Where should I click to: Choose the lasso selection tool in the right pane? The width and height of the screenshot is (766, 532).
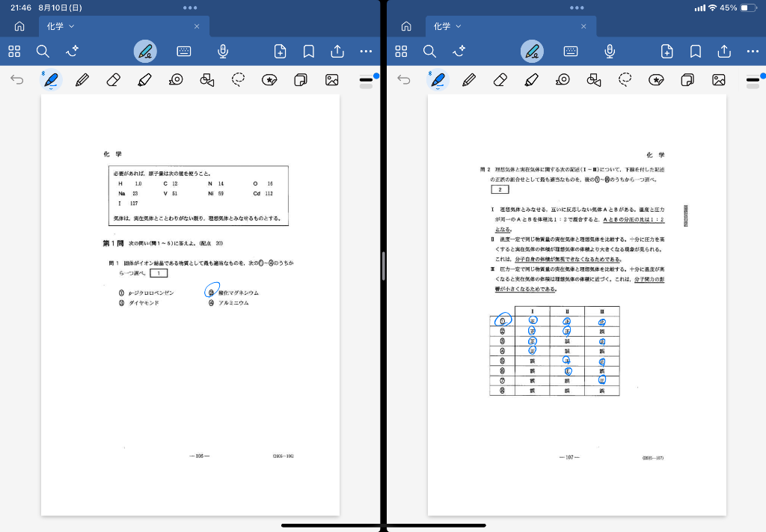tap(625, 80)
